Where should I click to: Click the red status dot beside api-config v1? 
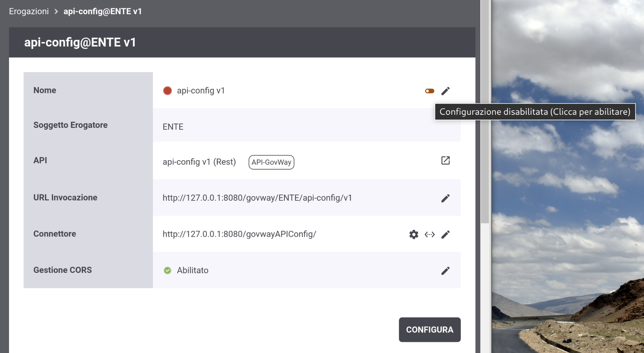click(x=167, y=91)
